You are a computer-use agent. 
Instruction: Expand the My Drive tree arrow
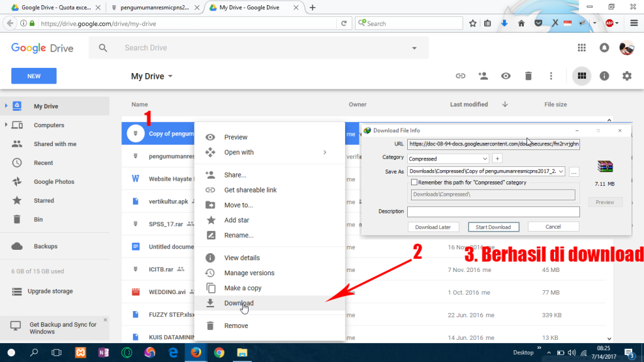click(6, 106)
